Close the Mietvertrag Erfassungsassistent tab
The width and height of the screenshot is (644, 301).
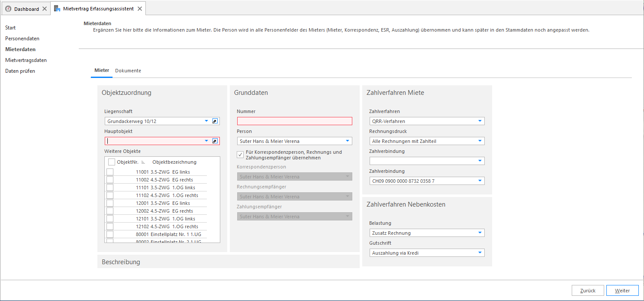139,9
